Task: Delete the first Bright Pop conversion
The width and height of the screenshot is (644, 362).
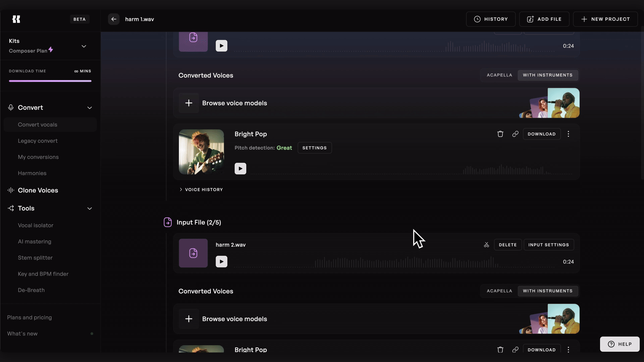Action: pyautogui.click(x=500, y=134)
